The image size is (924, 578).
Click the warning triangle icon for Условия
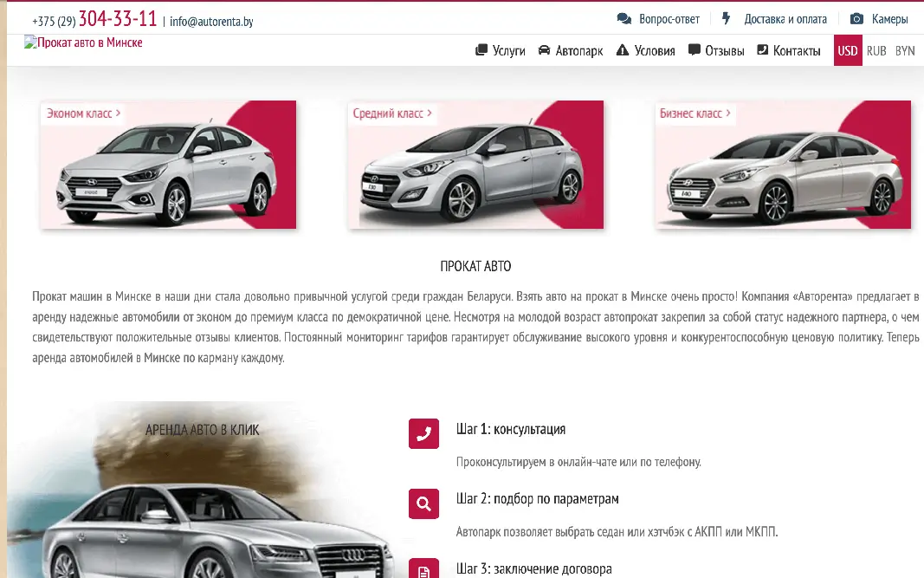click(x=623, y=50)
